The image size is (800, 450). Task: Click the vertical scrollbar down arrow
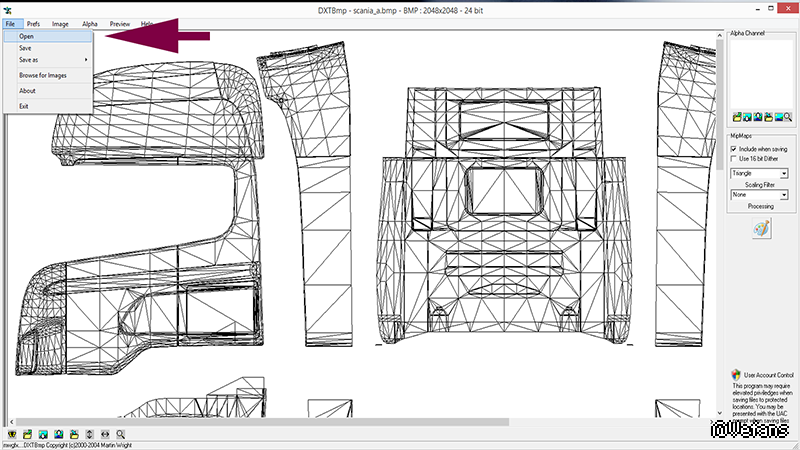pyautogui.click(x=720, y=412)
